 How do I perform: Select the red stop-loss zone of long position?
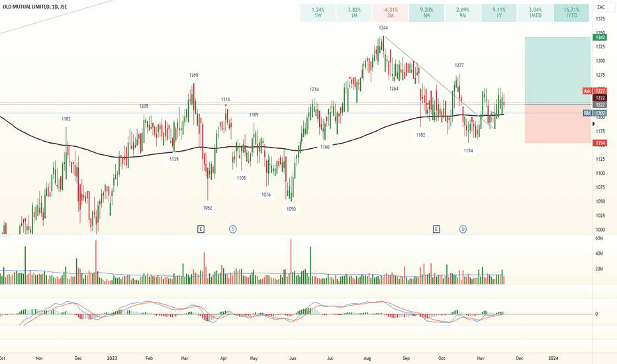[x=557, y=124]
